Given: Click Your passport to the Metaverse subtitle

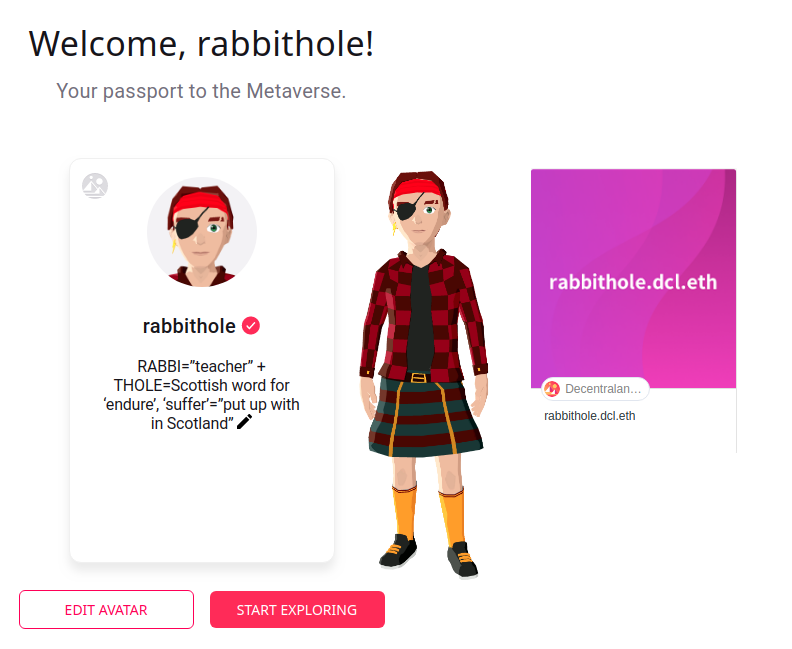Looking at the screenshot, I should [201, 91].
